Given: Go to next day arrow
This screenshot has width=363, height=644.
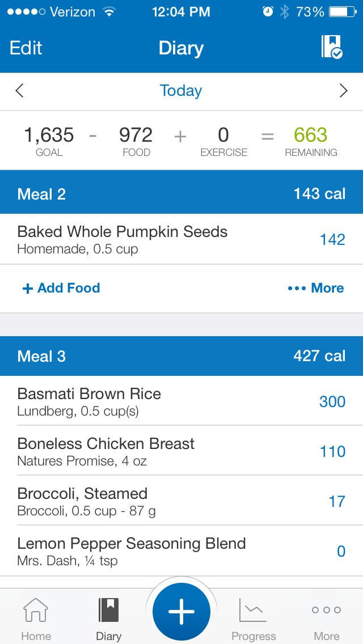Looking at the screenshot, I should (x=343, y=90).
